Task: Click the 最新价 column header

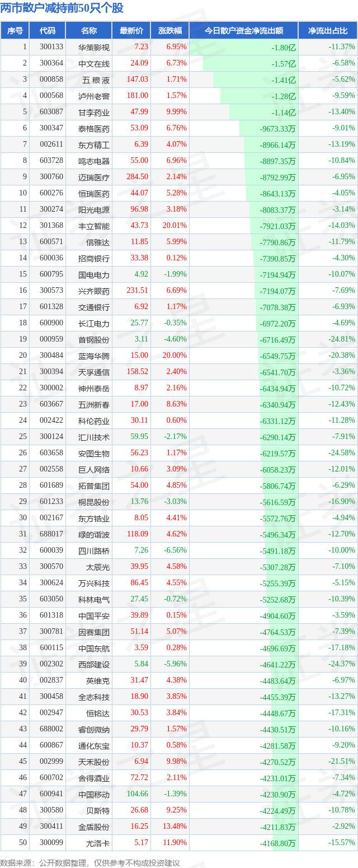Action: click(131, 31)
